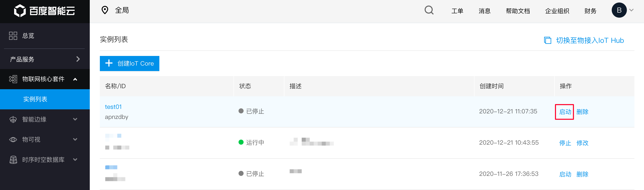Open the test01 instance link
The image size is (644, 190).
pyautogui.click(x=113, y=107)
